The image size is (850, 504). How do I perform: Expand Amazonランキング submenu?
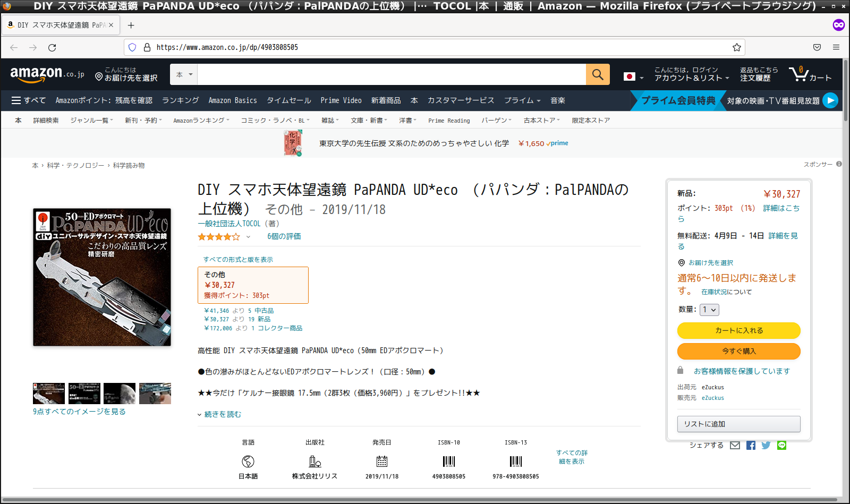click(201, 121)
